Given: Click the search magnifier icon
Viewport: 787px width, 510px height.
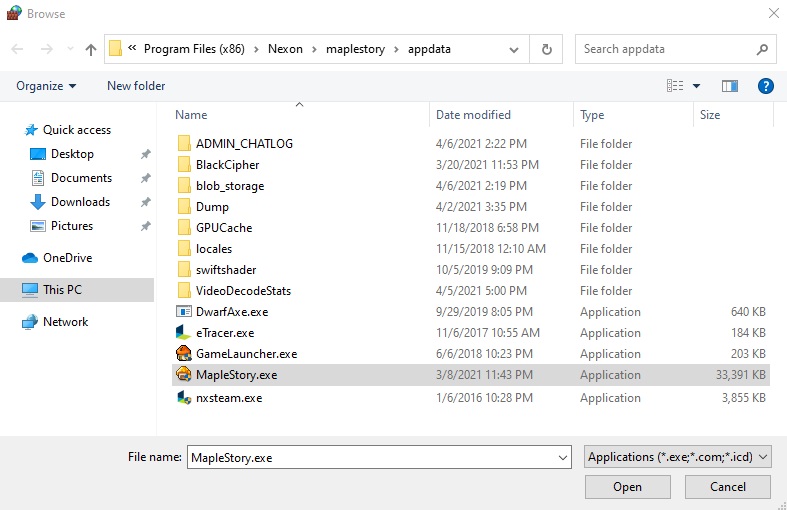Looking at the screenshot, I should click(x=762, y=49).
